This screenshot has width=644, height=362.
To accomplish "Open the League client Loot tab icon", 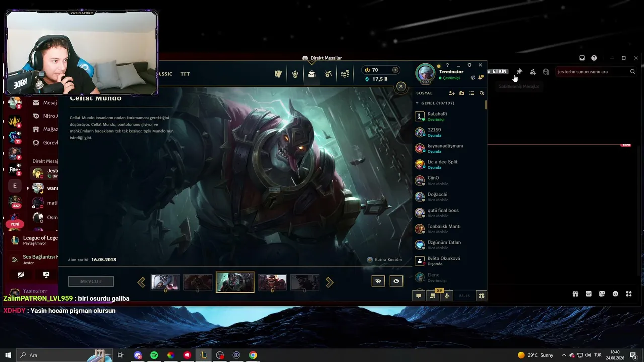I will 295,74.
